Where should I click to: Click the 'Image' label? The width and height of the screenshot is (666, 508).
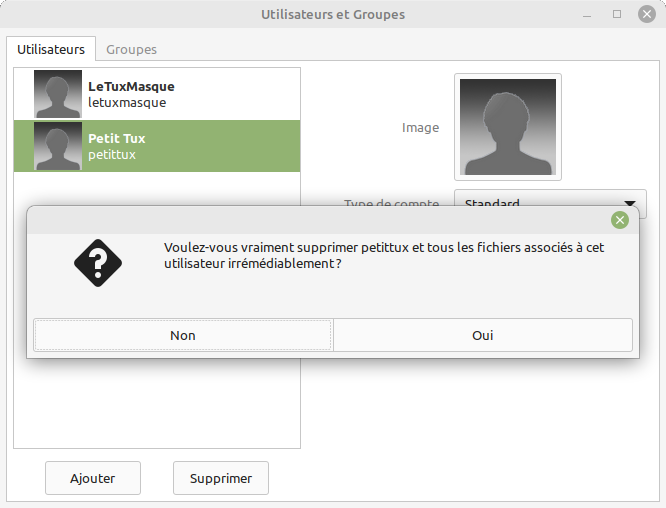[420, 127]
